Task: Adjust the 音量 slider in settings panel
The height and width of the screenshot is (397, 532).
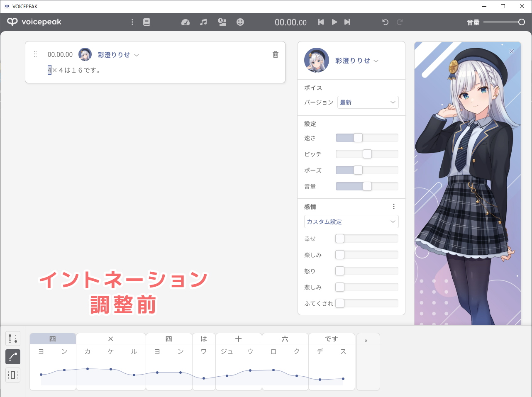Action: click(367, 186)
